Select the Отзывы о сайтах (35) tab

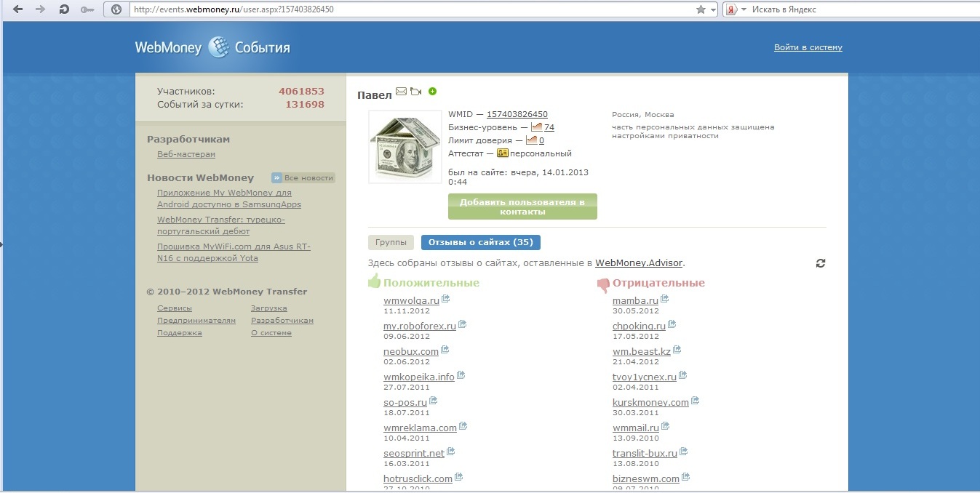pos(481,243)
